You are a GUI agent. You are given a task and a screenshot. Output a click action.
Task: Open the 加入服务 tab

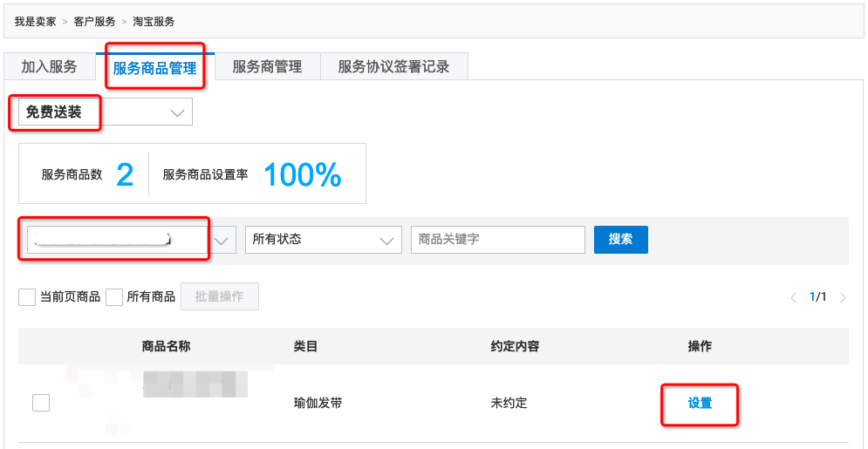pos(49,67)
